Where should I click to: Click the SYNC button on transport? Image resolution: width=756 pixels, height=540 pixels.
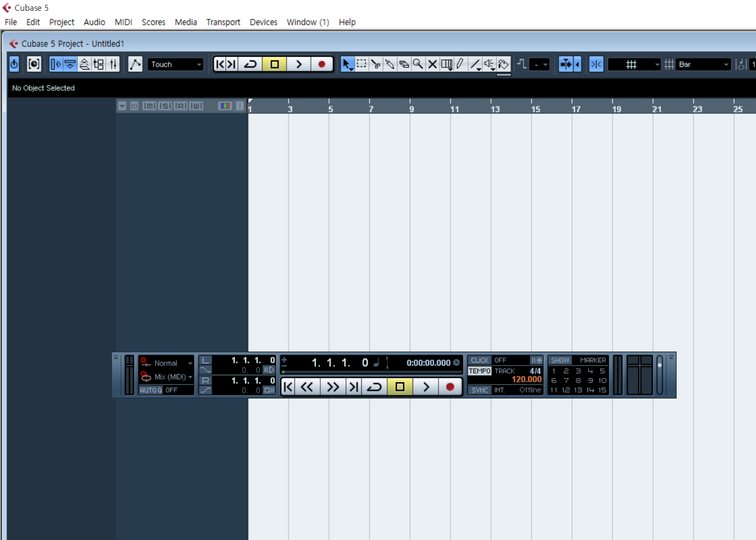[480, 390]
